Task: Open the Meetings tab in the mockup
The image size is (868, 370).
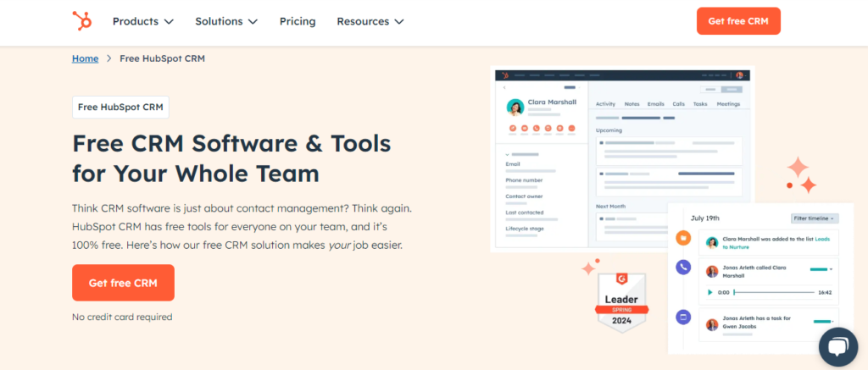Action: [x=728, y=104]
